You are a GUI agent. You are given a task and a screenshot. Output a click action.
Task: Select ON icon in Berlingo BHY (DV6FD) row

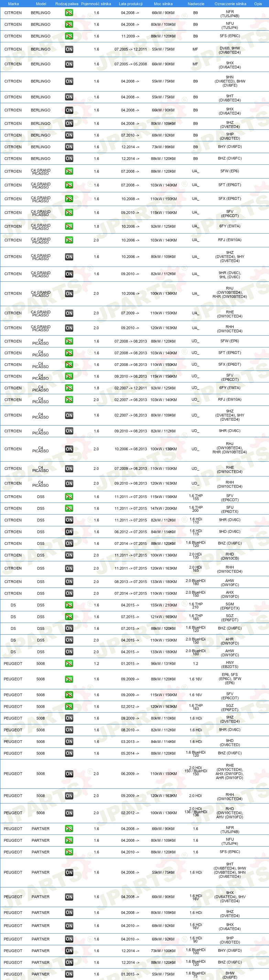(69, 147)
